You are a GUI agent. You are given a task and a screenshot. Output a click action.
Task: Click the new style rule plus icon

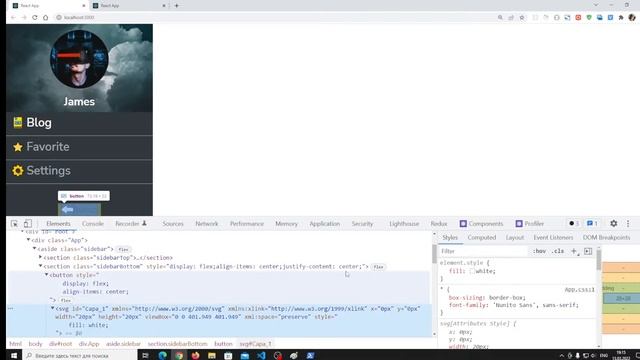pyautogui.click(x=574, y=251)
